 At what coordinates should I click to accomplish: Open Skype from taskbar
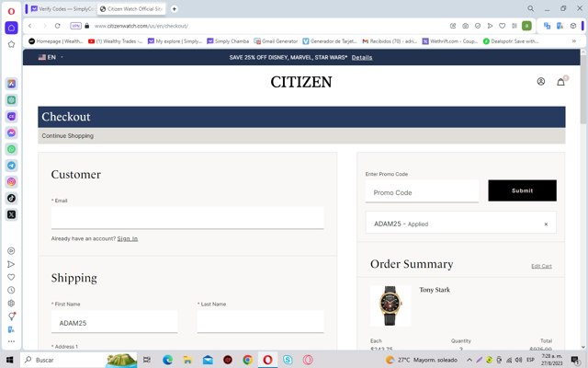(x=288, y=360)
